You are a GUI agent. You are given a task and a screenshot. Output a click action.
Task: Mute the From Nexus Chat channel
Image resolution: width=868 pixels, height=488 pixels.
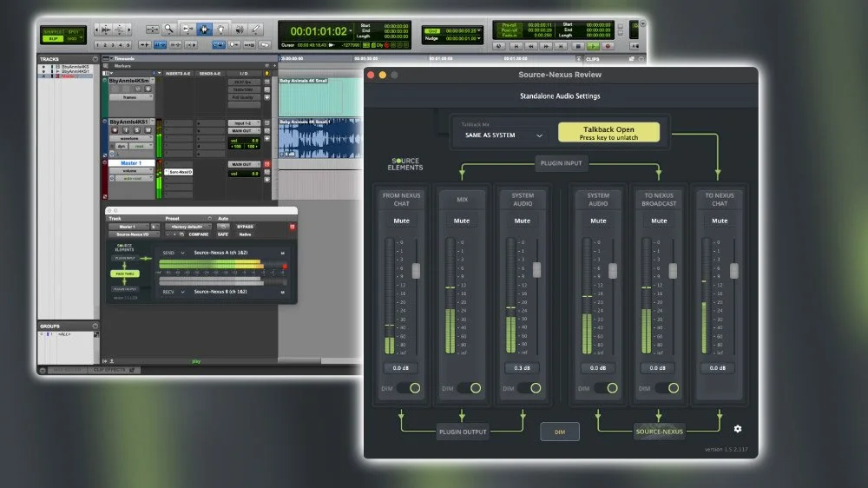pos(401,221)
